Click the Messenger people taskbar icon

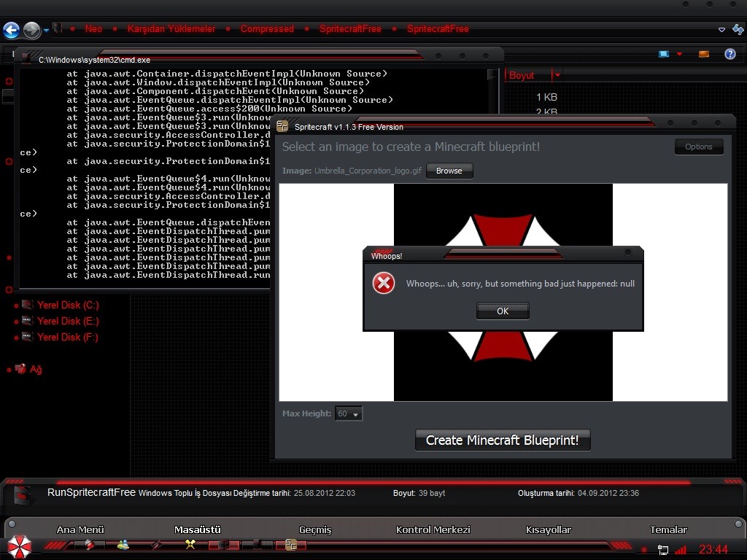click(x=123, y=544)
